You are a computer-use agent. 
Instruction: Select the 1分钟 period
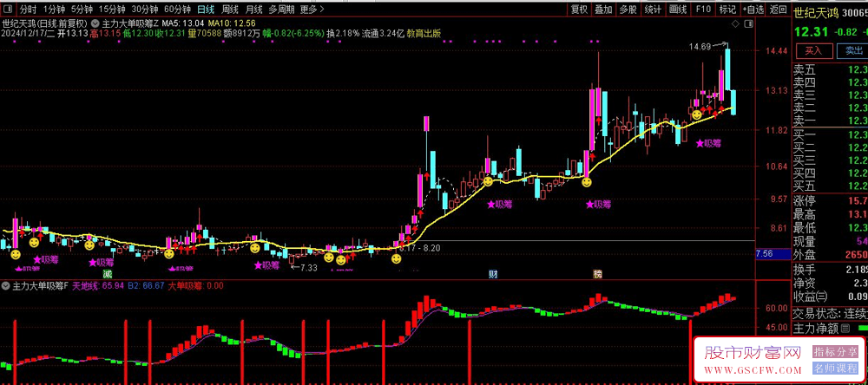click(53, 10)
